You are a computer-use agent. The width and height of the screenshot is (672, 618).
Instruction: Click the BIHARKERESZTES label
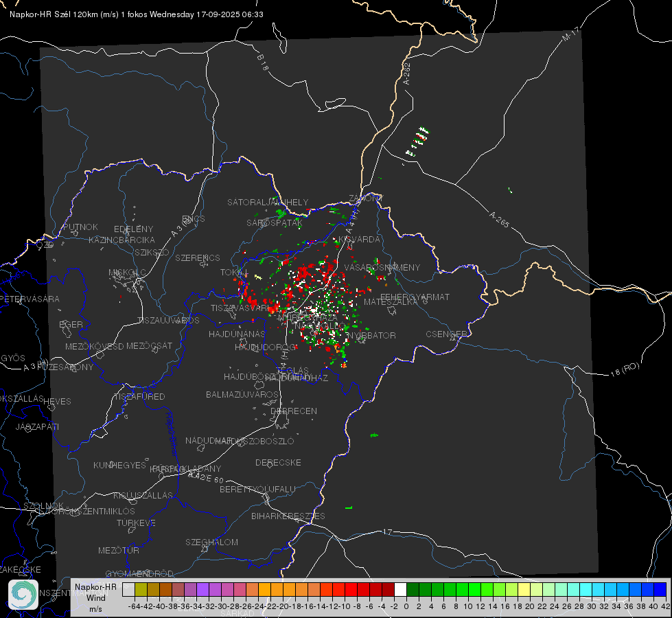tap(288, 516)
